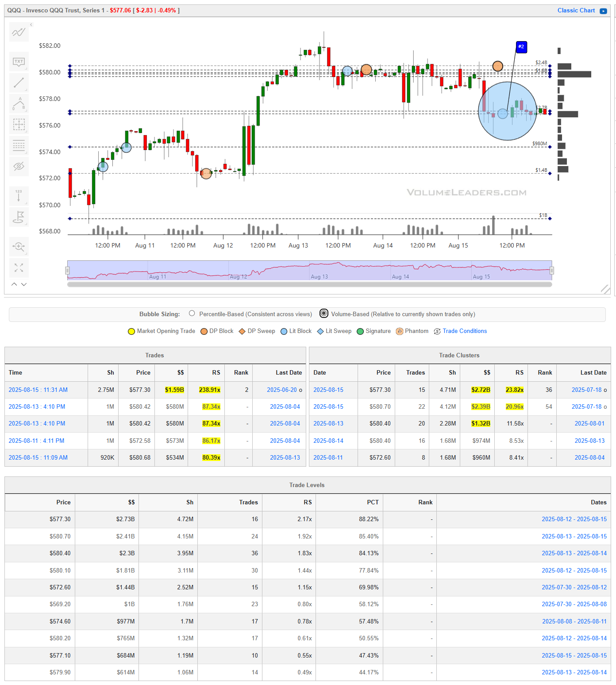Select the trend line drawing tool
Screen dimensions: 616x685
click(x=19, y=83)
